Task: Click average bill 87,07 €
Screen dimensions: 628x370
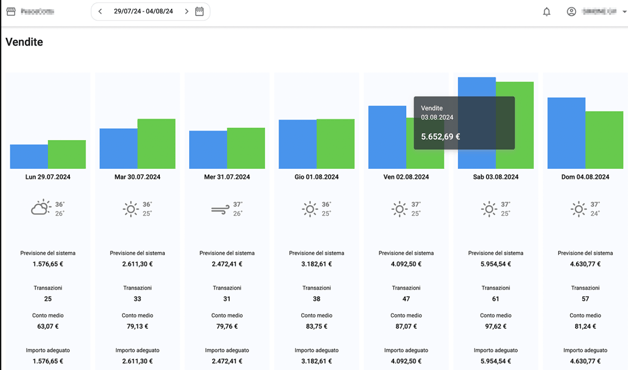Action: [x=406, y=326]
